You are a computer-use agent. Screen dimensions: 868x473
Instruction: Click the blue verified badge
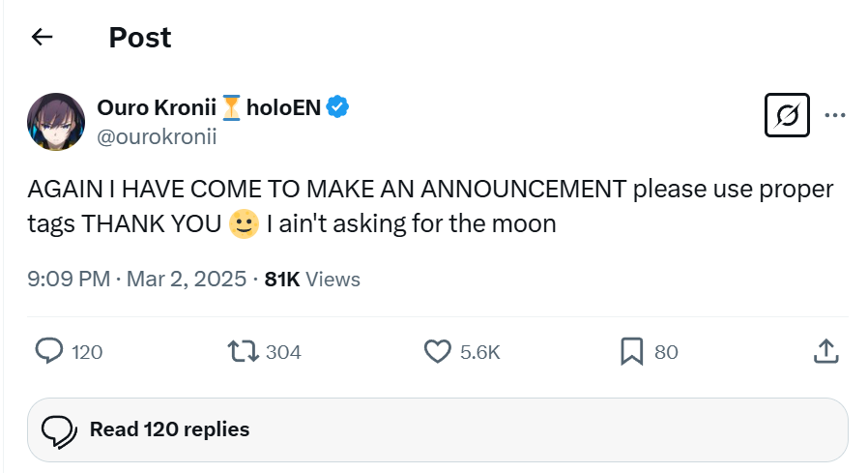[x=337, y=107]
